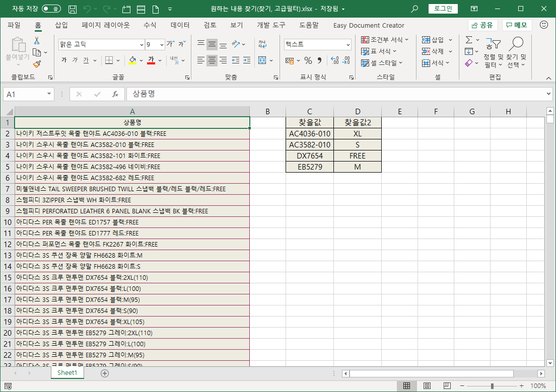This screenshot has height=392, width=556.
Task: Apply cell borders icon
Action: coord(109,60)
